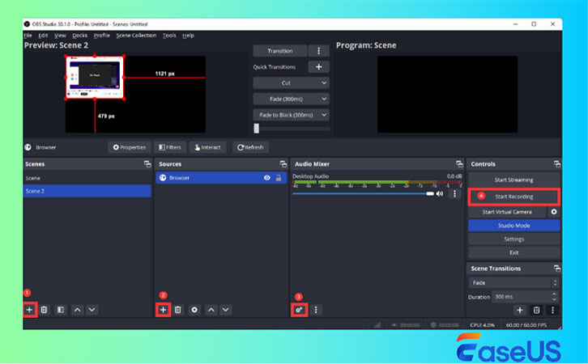Float the Controls dock panel
Viewport: 588px width, 364px height.
[x=557, y=164]
